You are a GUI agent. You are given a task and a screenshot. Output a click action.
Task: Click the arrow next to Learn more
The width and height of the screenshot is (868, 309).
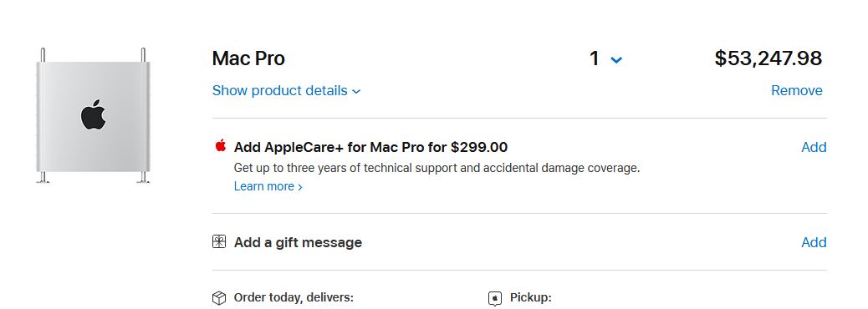pos(300,187)
